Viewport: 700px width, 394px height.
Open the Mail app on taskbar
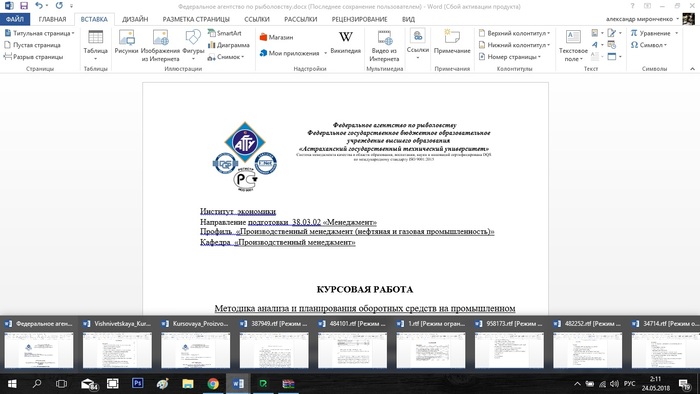[89, 384]
